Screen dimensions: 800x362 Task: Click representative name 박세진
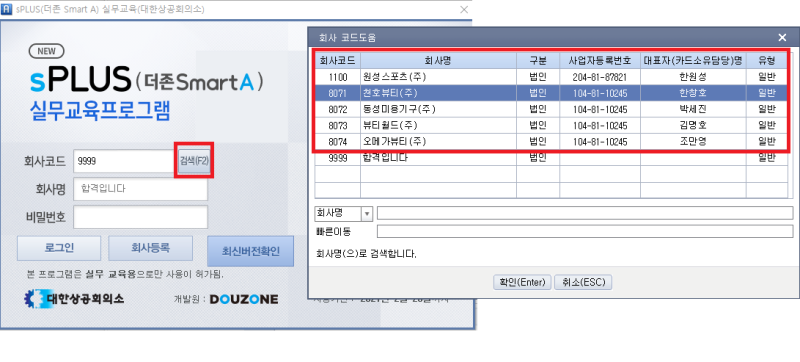coord(693,109)
